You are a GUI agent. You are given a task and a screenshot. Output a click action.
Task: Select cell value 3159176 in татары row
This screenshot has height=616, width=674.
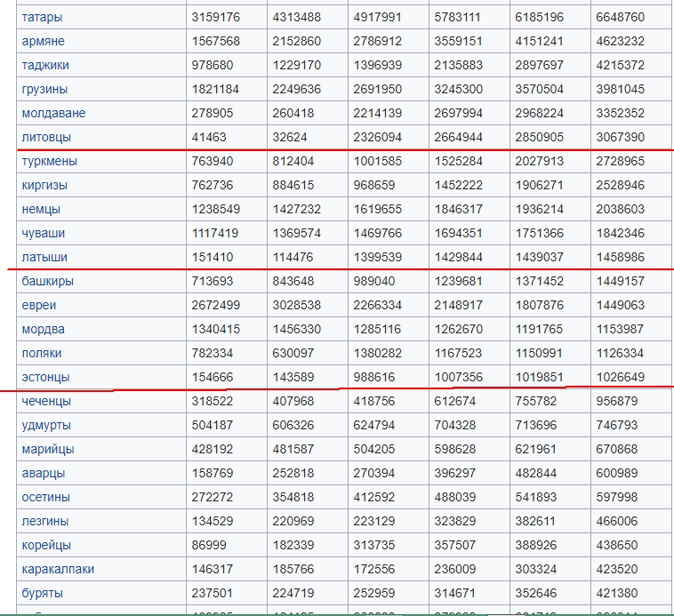[x=216, y=17]
